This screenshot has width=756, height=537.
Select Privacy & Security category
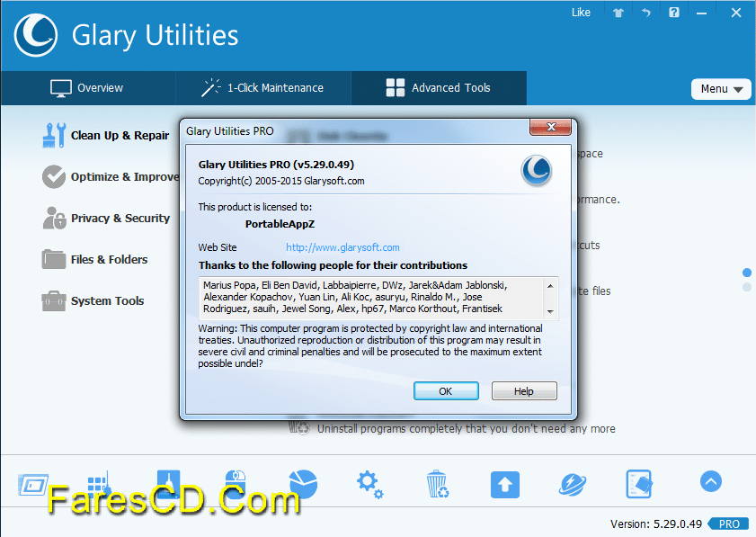(120, 218)
